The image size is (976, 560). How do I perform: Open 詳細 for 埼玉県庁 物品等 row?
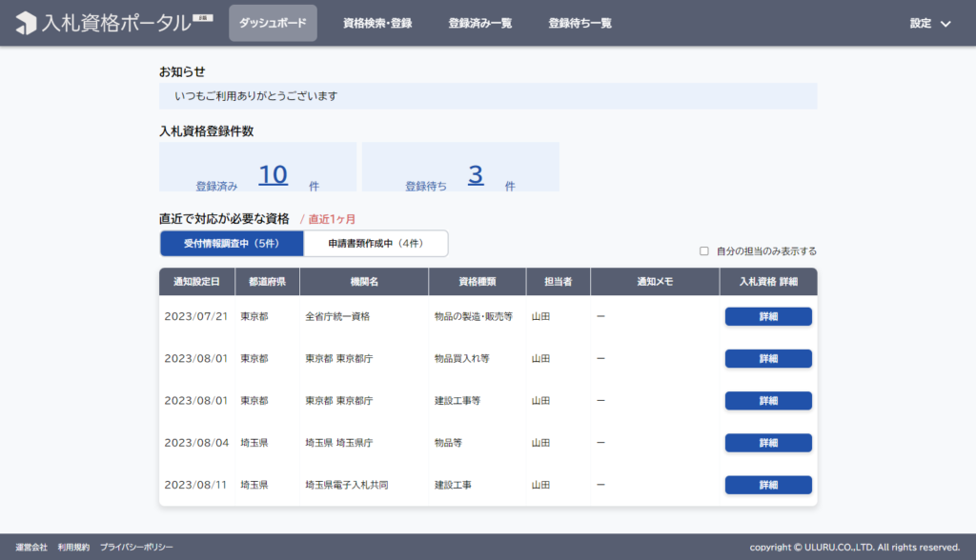[768, 443]
